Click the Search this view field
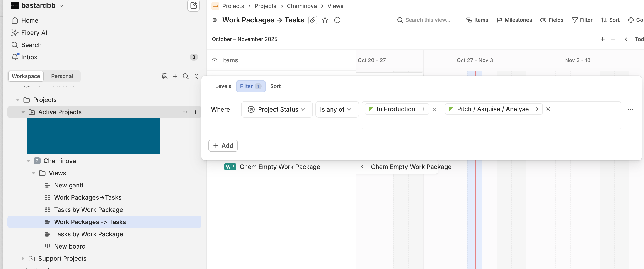The width and height of the screenshot is (644, 269). coord(428,20)
